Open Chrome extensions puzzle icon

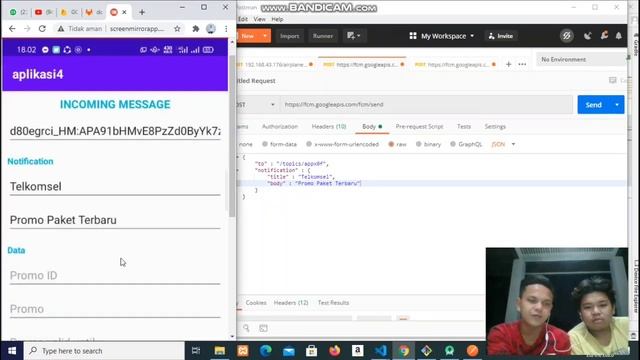click(196, 29)
